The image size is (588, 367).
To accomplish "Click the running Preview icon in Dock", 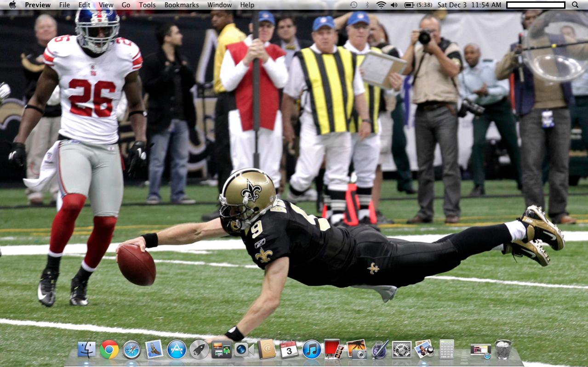I will (x=424, y=349).
